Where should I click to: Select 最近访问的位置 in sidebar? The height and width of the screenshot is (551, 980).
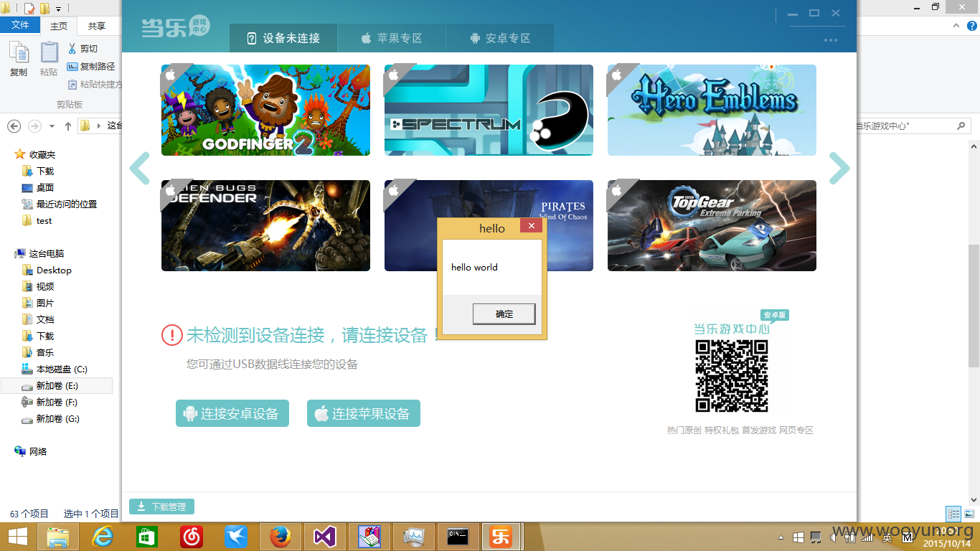(x=60, y=204)
